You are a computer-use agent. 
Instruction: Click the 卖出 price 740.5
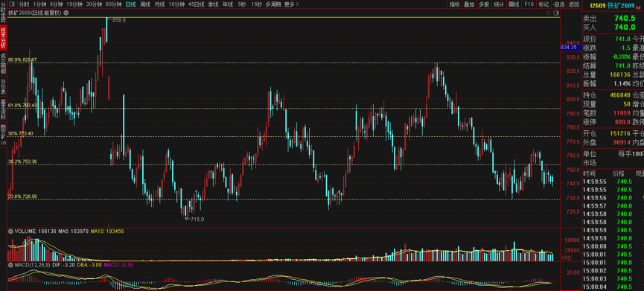tap(625, 19)
